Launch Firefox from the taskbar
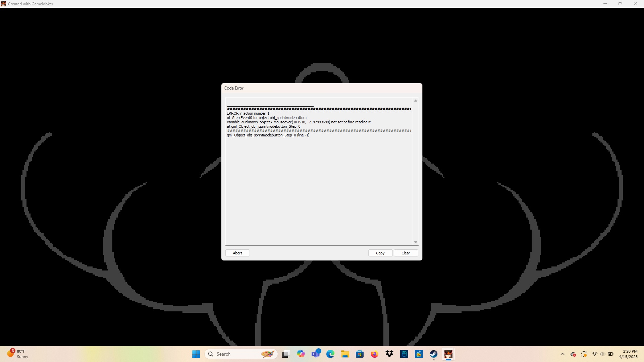The image size is (644, 362). tap(374, 354)
